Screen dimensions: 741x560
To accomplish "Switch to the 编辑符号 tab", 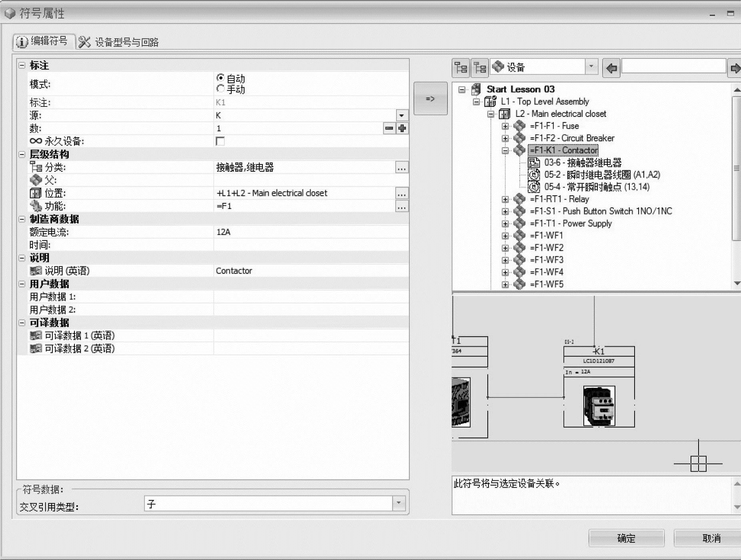I will pos(44,42).
